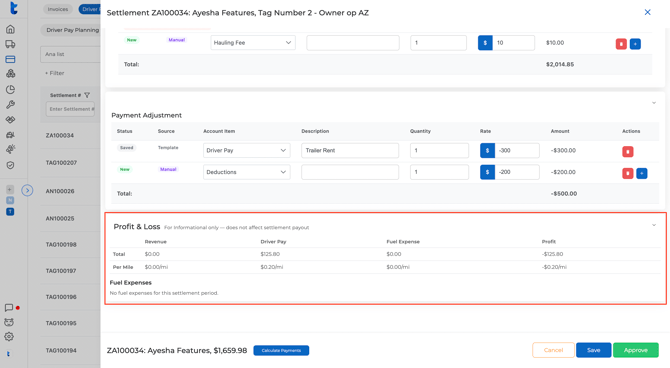Image resolution: width=670 pixels, height=368 pixels.
Task: Edit the Trailer Rent description field
Action: tap(350, 150)
